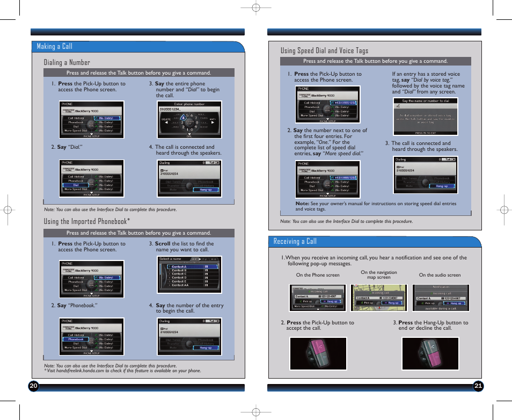Open the Dialing screen image in Imported Phonebook step 4
The image size is (512, 420).
pos(189,337)
